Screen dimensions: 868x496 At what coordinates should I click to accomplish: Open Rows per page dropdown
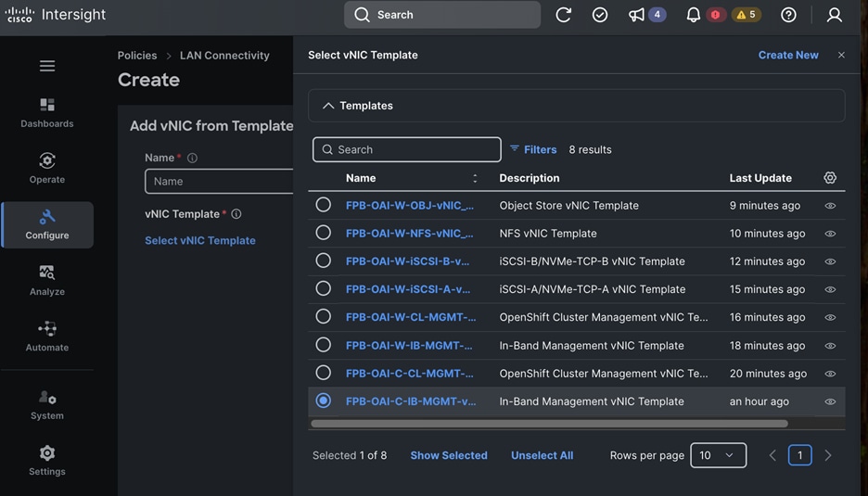(x=718, y=455)
